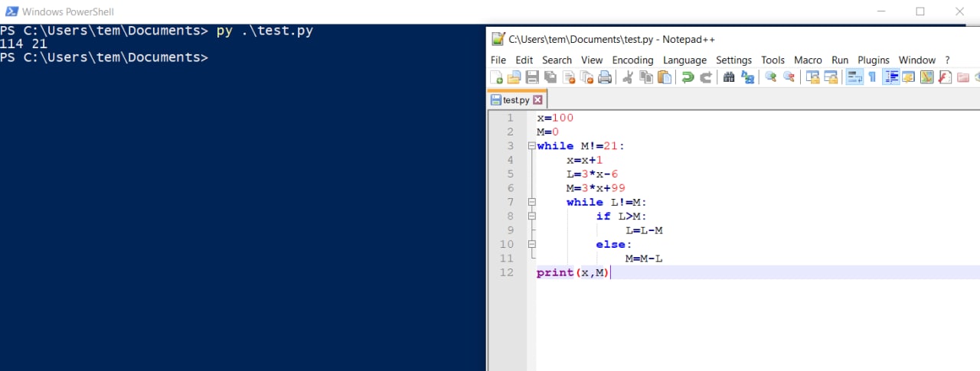980x371 pixels.
Task: Click the Zoom Out magnifier icon
Action: (x=789, y=76)
